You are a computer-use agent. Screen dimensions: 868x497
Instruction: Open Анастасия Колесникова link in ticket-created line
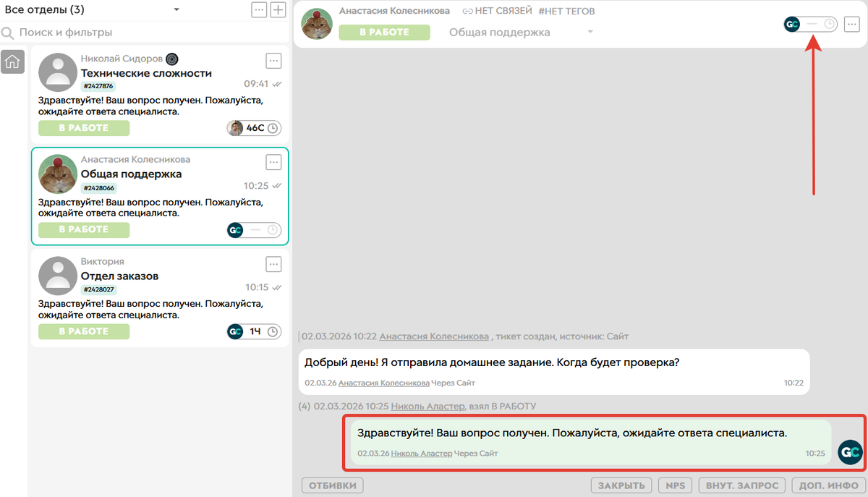[434, 336]
